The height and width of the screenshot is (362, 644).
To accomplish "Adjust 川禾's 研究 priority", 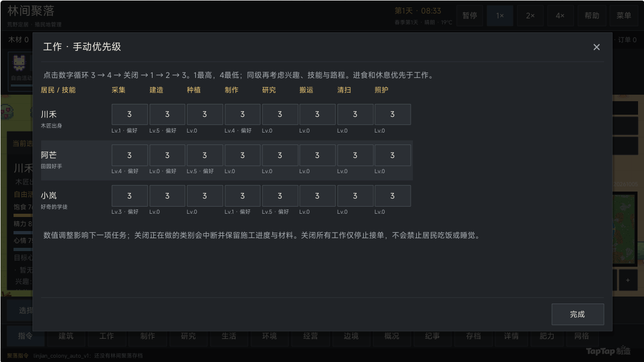I will tap(280, 115).
